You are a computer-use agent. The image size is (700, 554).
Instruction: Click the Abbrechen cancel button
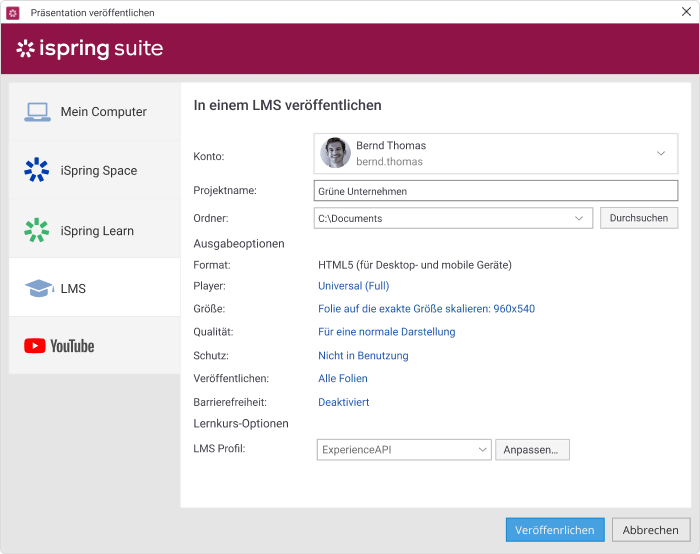tap(651, 530)
